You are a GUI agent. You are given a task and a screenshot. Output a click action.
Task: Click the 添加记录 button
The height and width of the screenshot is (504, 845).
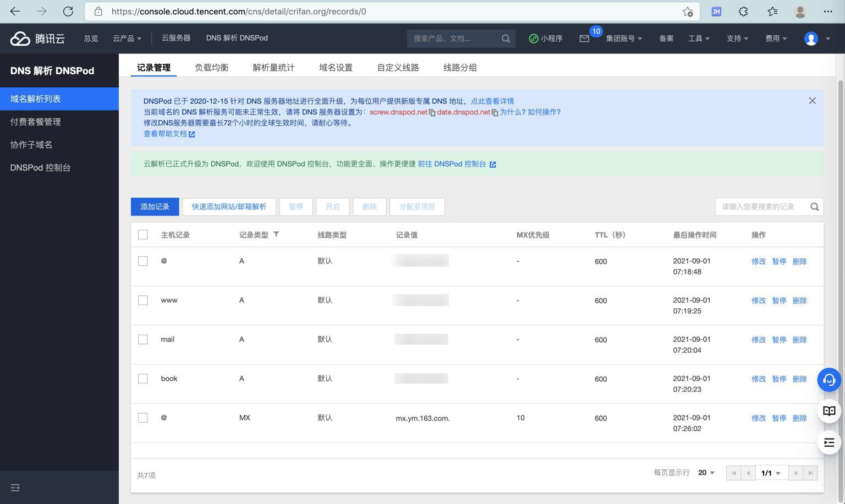pos(155,207)
